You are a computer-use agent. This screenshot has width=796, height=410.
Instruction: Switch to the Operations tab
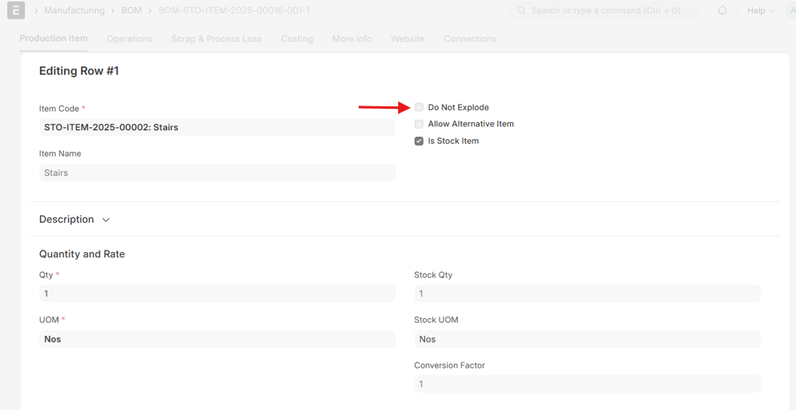pyautogui.click(x=129, y=39)
